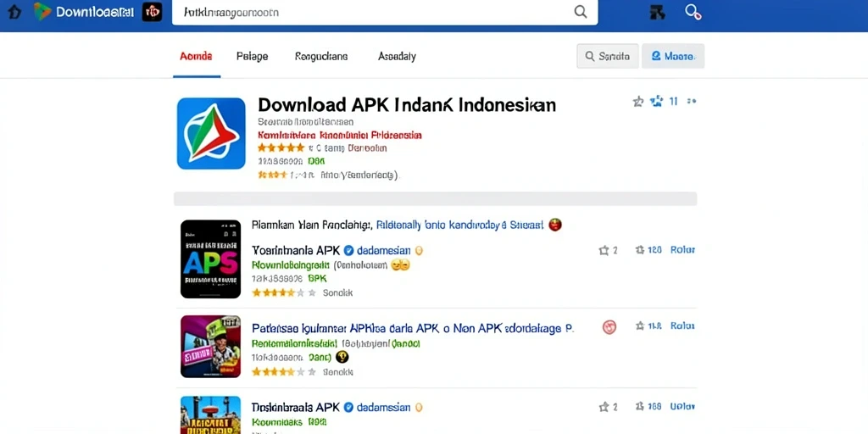
Task: Open the Patetsae APK dark blue title
Action: 413,328
